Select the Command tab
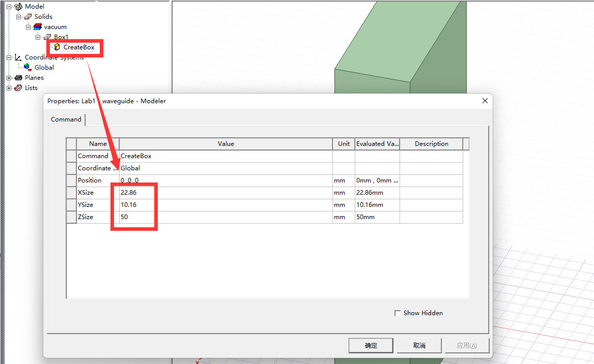The image size is (594, 364). tap(66, 119)
